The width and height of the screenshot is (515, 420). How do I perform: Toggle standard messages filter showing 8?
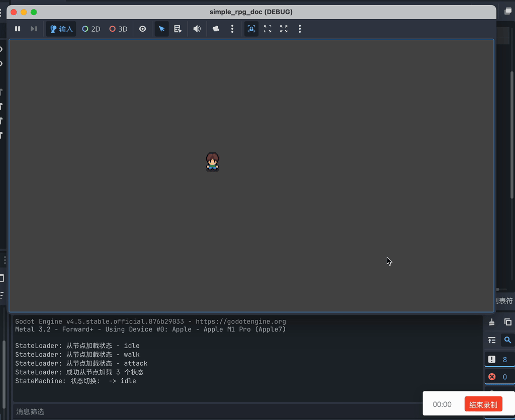click(x=499, y=359)
